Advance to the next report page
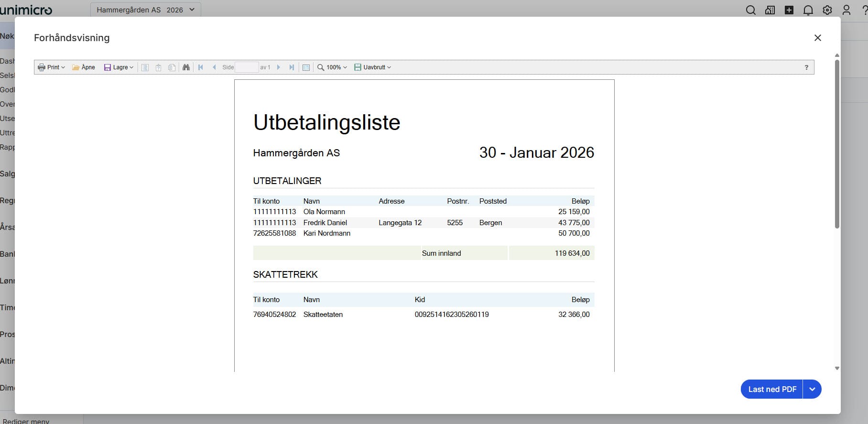Image resolution: width=868 pixels, height=424 pixels. click(279, 67)
